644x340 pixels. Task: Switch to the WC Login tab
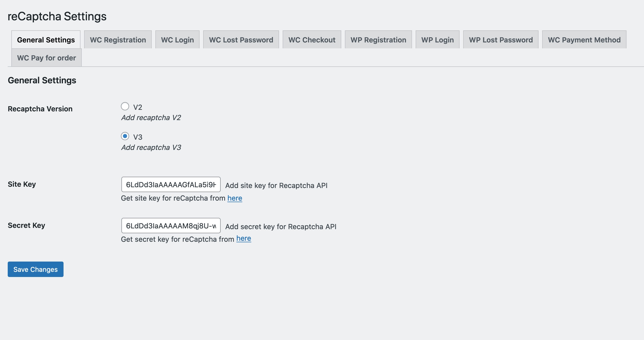tap(177, 40)
